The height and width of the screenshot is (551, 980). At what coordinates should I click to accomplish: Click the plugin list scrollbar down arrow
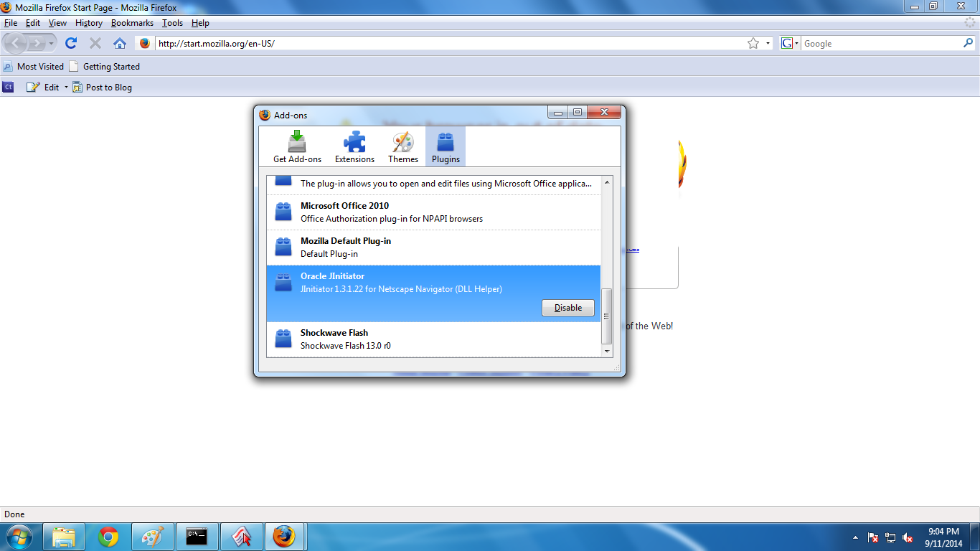(608, 351)
